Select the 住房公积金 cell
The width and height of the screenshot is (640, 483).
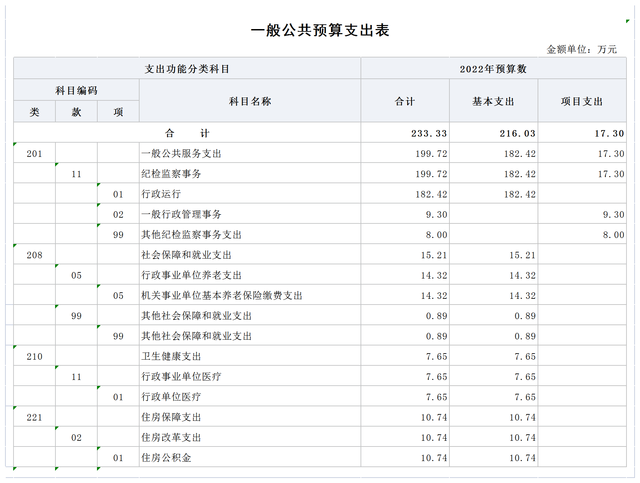pyautogui.click(x=167, y=458)
